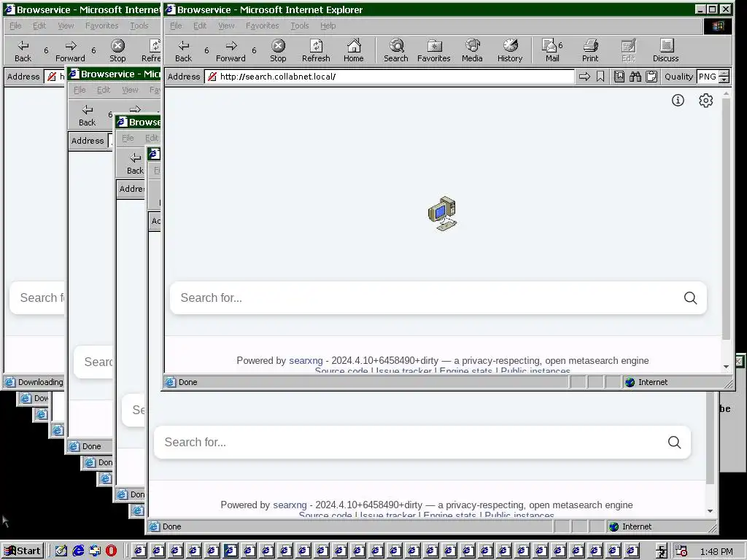
Task: Click the 'Downloading' status text in leftmost window
Action: click(41, 382)
